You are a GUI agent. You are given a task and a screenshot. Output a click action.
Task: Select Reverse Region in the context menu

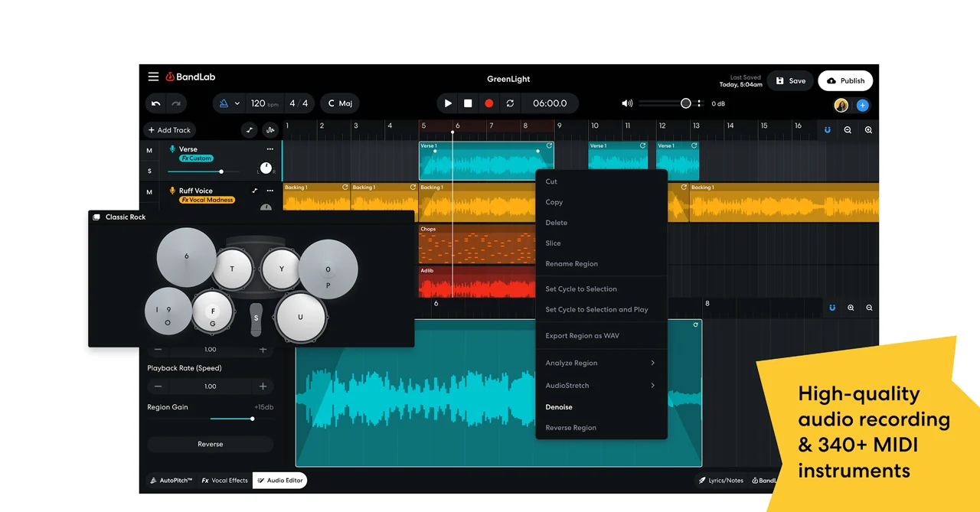point(601,428)
